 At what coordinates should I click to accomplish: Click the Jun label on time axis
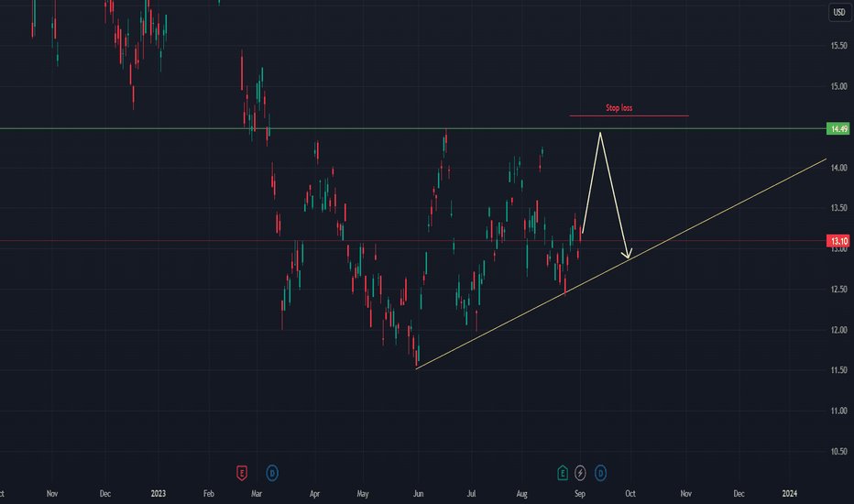coord(418,493)
